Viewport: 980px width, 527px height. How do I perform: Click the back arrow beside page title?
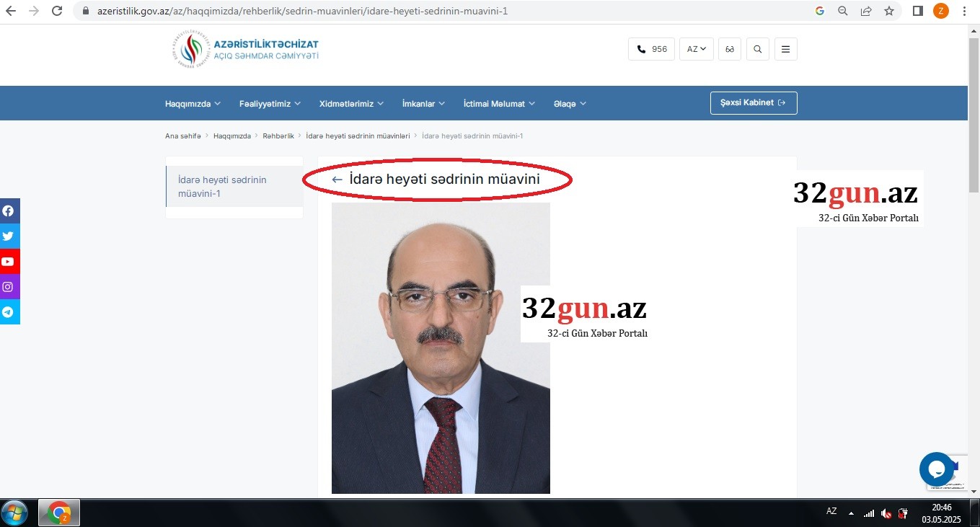(337, 180)
